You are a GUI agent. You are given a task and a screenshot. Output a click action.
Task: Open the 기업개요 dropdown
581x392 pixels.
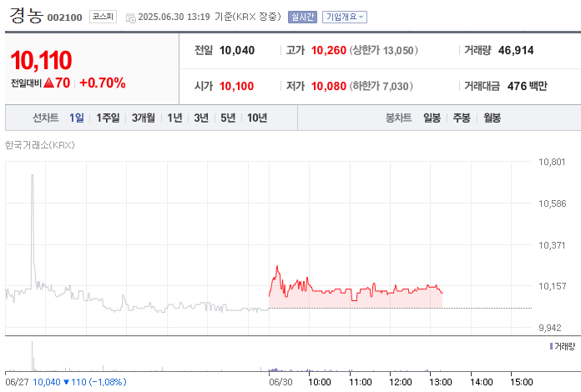(x=345, y=17)
